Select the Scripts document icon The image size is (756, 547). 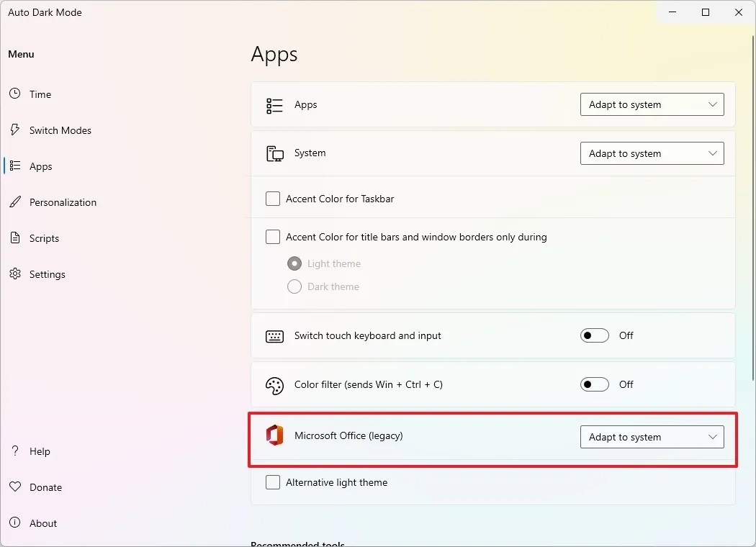tap(15, 238)
